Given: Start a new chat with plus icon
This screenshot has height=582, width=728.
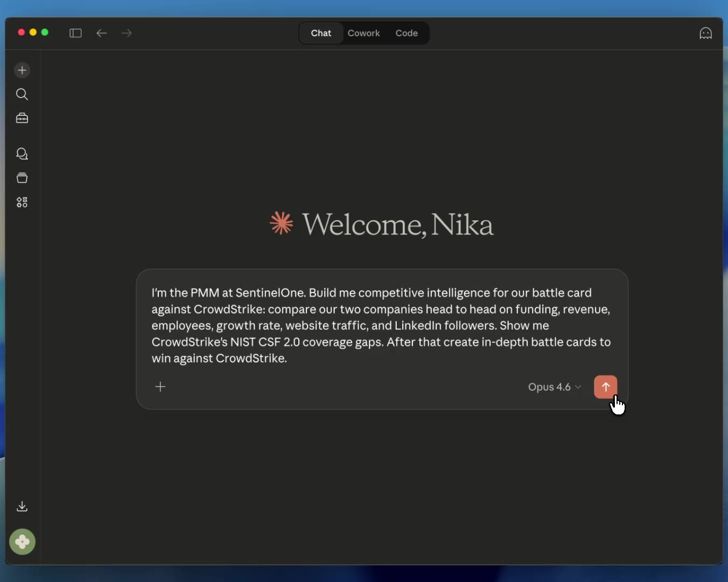Looking at the screenshot, I should (22, 70).
